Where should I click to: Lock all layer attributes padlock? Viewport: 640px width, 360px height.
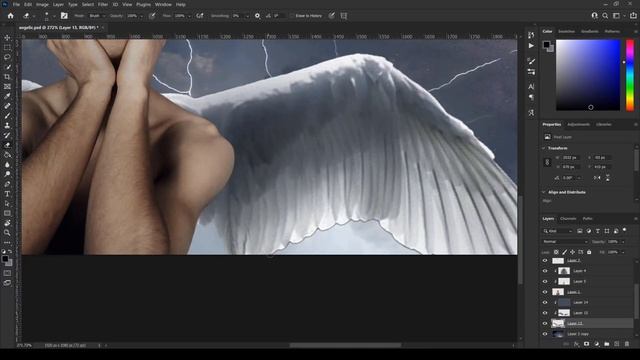point(589,252)
